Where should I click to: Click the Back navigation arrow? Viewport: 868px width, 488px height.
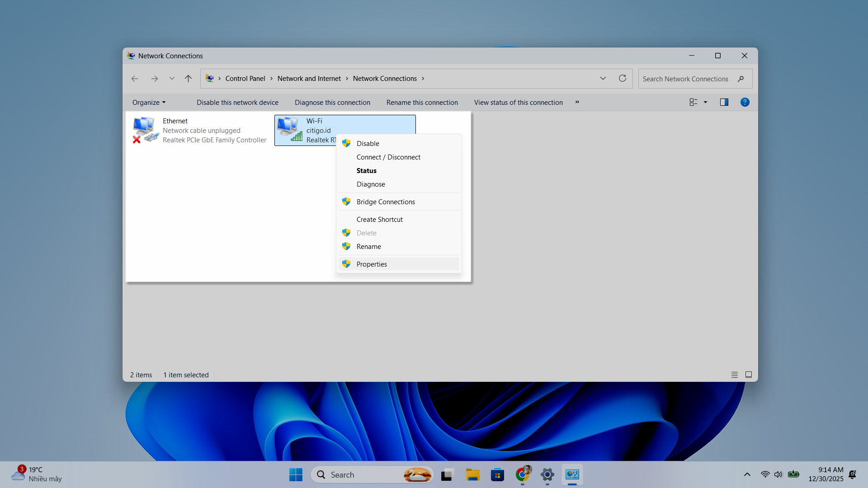[135, 79]
